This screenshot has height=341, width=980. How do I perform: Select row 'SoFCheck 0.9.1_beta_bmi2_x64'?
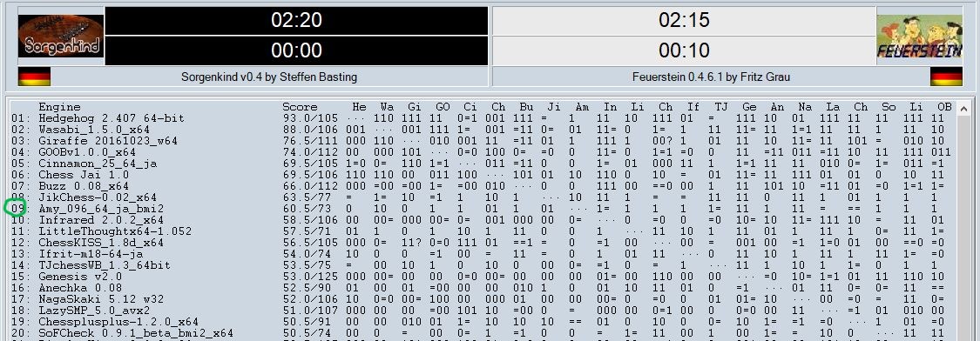(x=481, y=333)
